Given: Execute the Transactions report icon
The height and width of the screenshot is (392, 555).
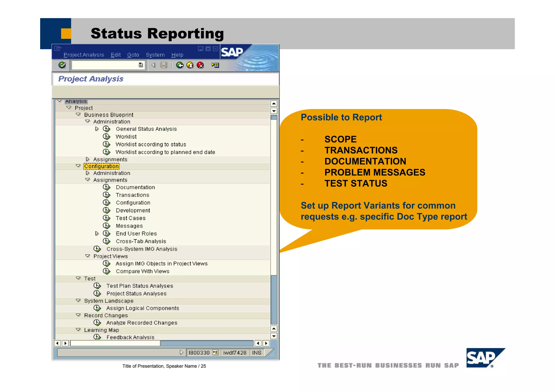Looking at the screenshot, I should click(107, 195).
